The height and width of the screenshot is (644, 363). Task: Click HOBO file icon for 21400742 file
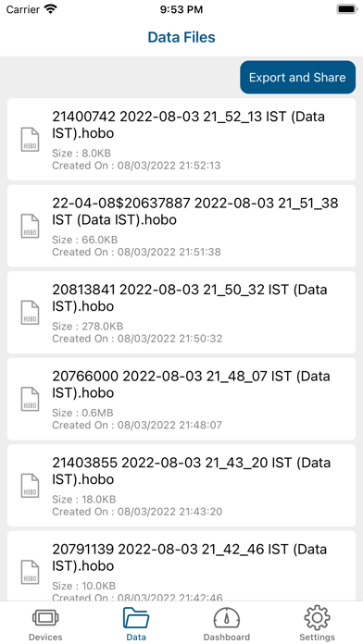pos(30,140)
